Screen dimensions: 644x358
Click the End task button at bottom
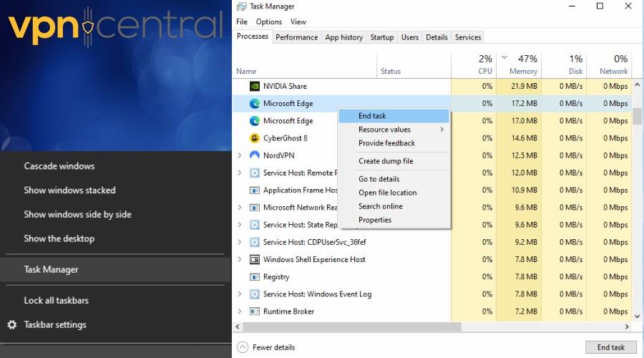611,347
